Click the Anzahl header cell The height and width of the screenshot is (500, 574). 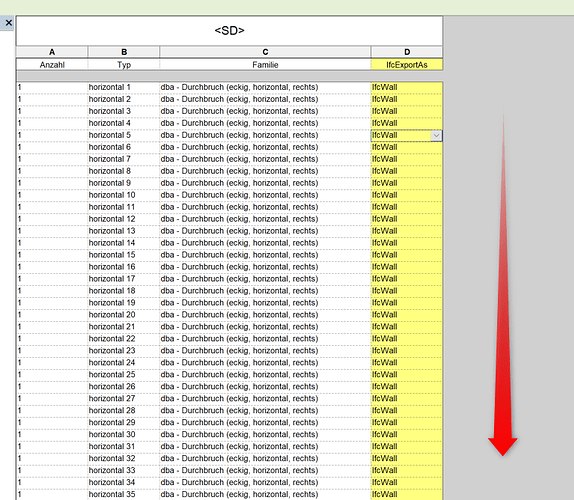coord(52,65)
